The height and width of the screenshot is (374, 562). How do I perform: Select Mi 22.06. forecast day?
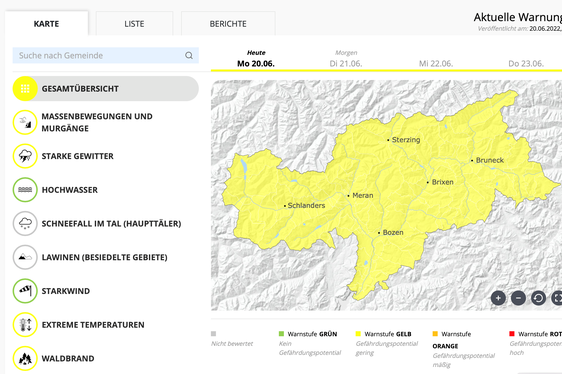point(436,63)
